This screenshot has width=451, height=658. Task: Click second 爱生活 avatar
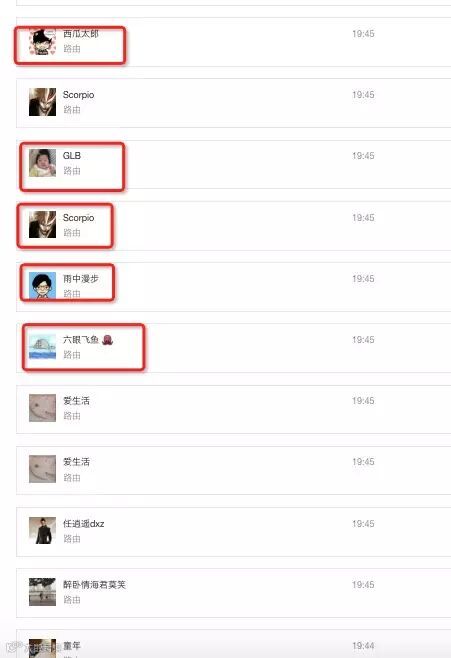click(x=42, y=469)
